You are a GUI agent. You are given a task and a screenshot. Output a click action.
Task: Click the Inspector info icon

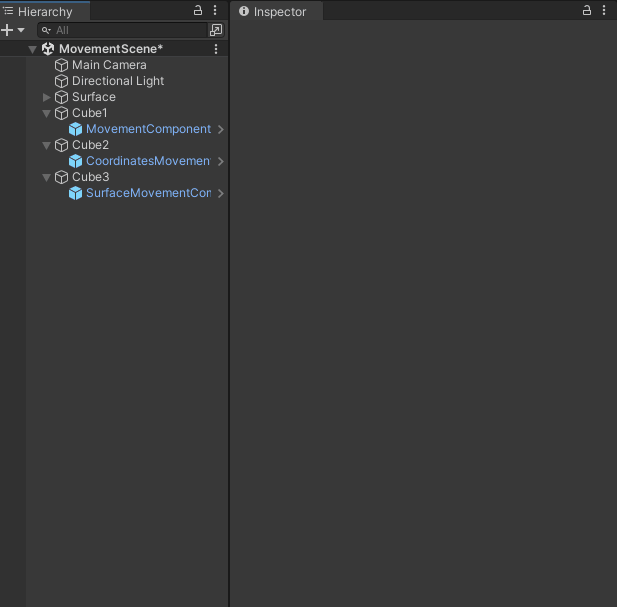pyautogui.click(x=244, y=11)
